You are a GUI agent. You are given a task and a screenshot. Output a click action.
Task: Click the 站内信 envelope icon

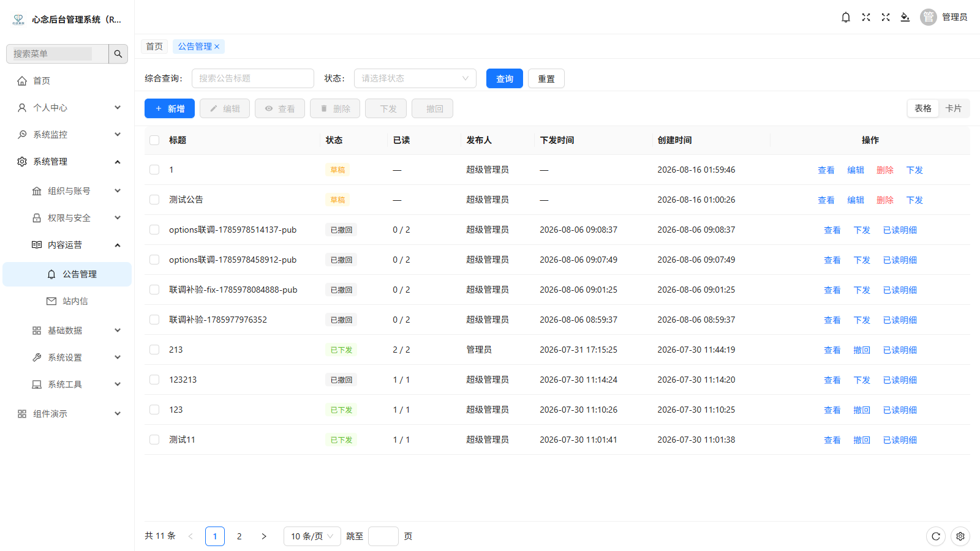click(x=51, y=301)
